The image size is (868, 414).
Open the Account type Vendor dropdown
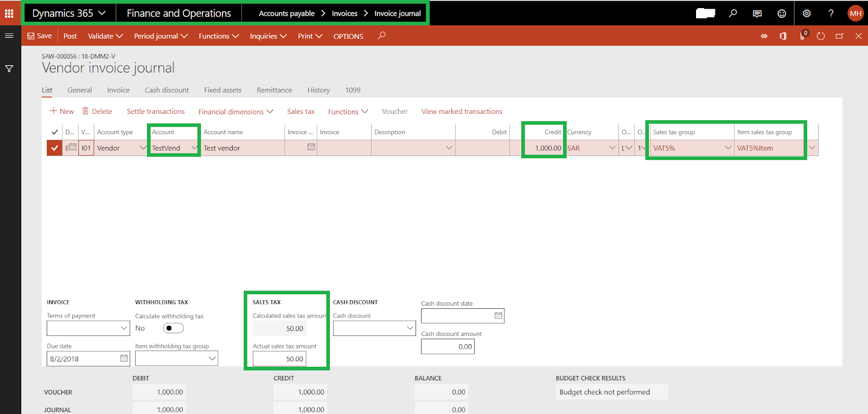(143, 148)
